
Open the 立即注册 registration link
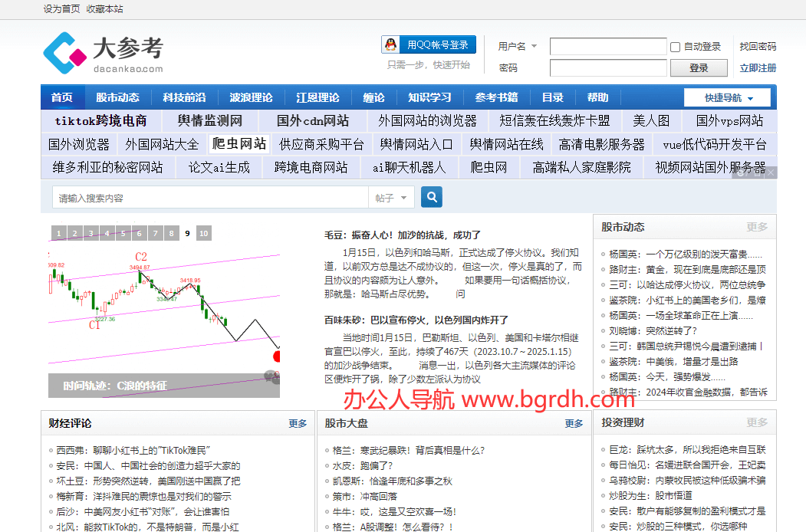pyautogui.click(x=757, y=67)
